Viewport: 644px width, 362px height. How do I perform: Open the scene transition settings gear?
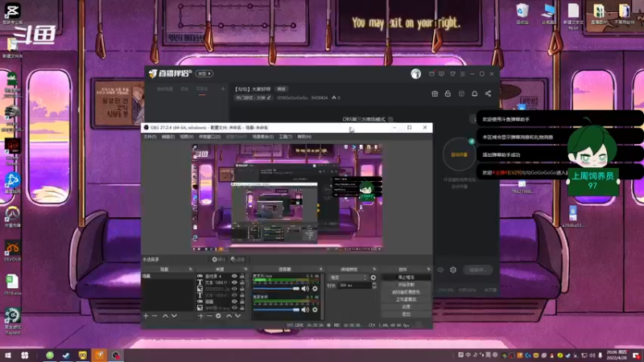pyautogui.click(x=373, y=278)
